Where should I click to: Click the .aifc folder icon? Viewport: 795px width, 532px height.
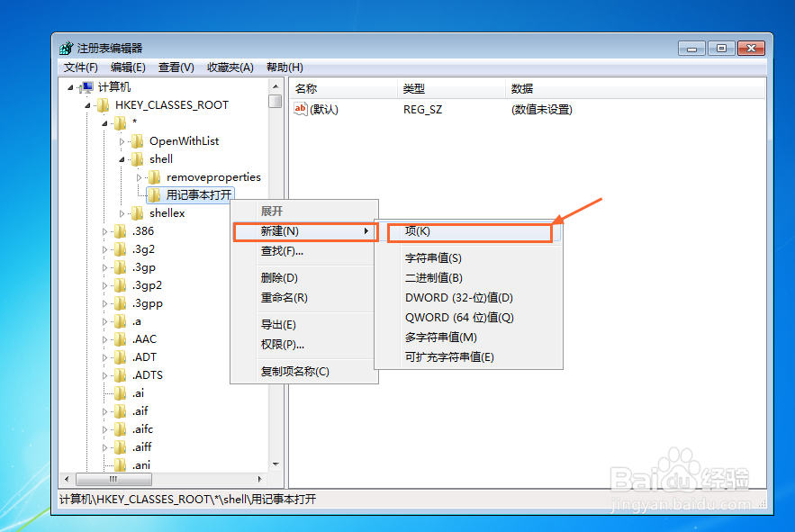click(120, 429)
